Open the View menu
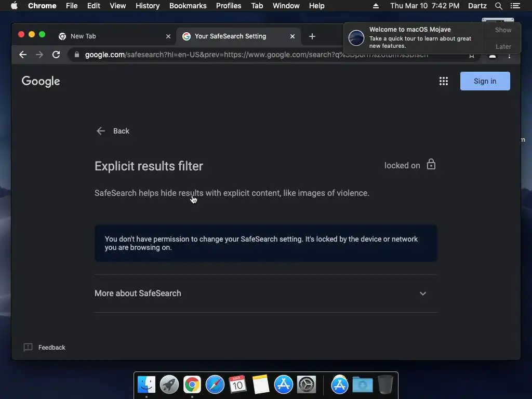 tap(118, 6)
